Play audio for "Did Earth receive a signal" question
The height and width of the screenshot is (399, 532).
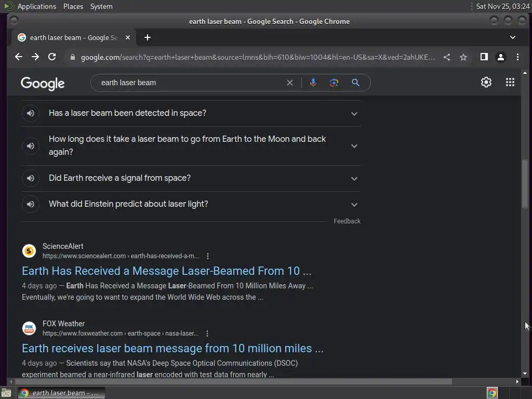(x=31, y=178)
